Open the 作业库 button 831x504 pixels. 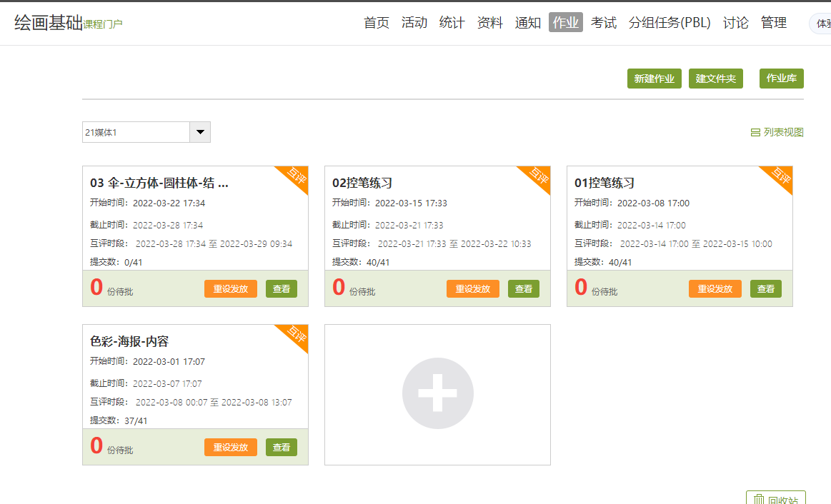(782, 79)
